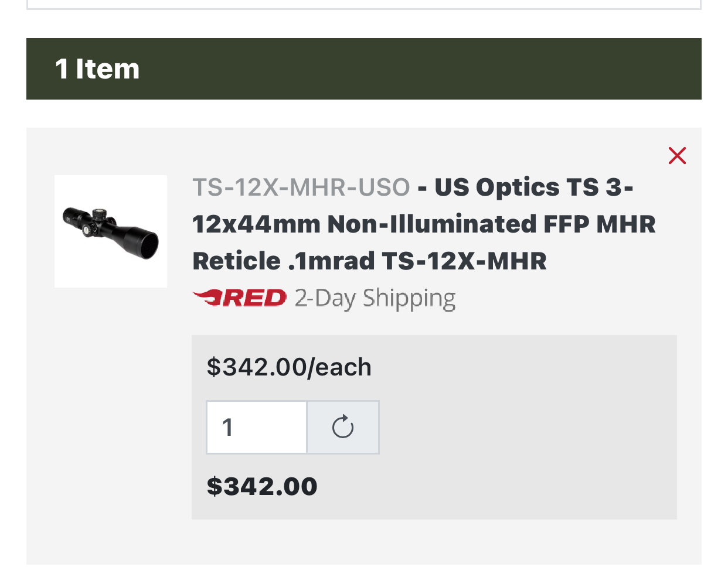728x567 pixels.
Task: Click the number 1 in the quantity box
Action: (x=228, y=428)
